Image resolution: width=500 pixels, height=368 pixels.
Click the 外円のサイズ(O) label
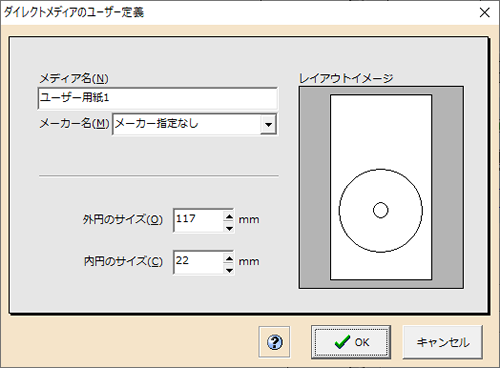pos(123,219)
